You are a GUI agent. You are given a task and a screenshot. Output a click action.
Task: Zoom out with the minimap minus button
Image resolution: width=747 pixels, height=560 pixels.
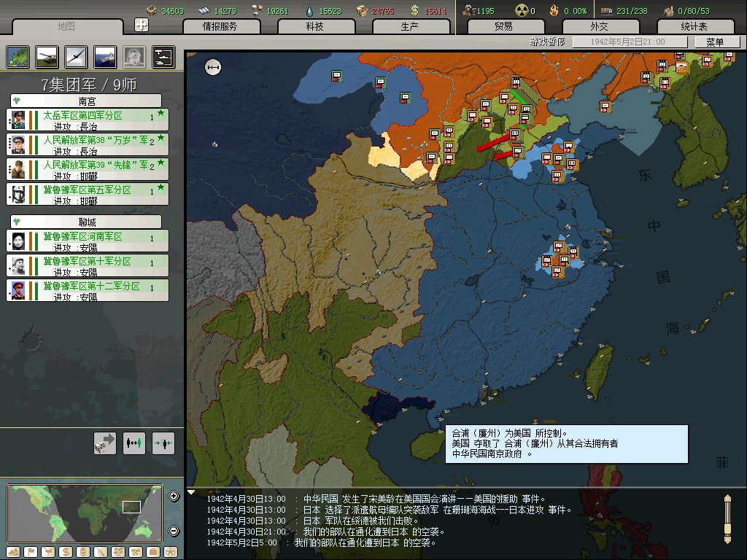[x=174, y=531]
